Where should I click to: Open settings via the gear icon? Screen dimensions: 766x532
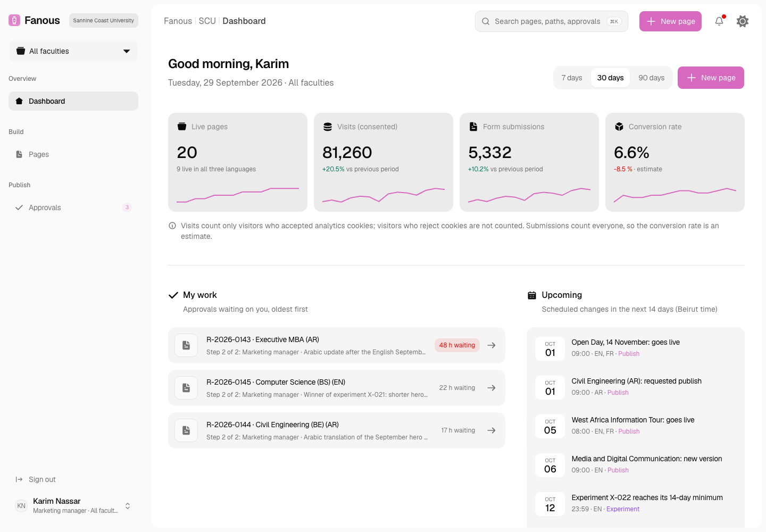(x=743, y=21)
